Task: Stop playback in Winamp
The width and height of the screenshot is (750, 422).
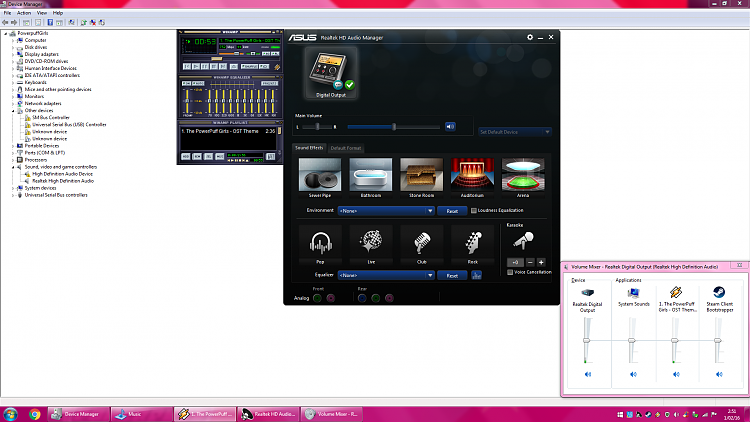Action: click(x=214, y=66)
